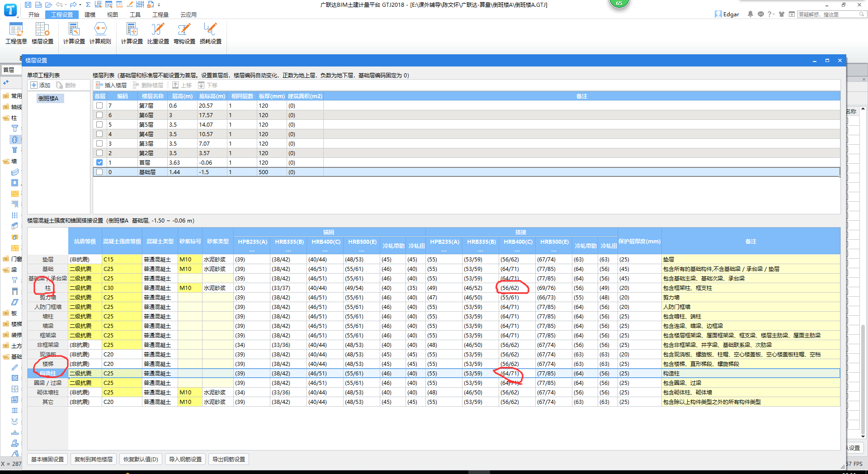Click the undo arrow icon
Viewport: 868px width, 474px height.
tap(59, 5)
